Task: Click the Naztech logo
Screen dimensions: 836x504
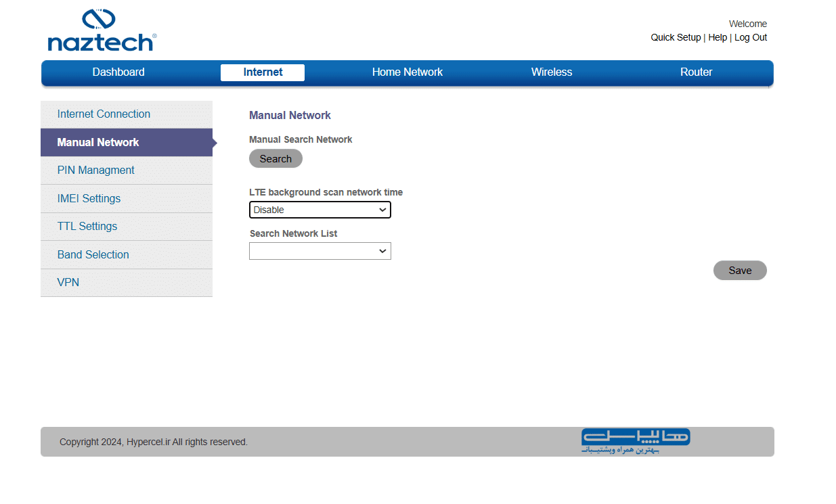Action: (102, 30)
